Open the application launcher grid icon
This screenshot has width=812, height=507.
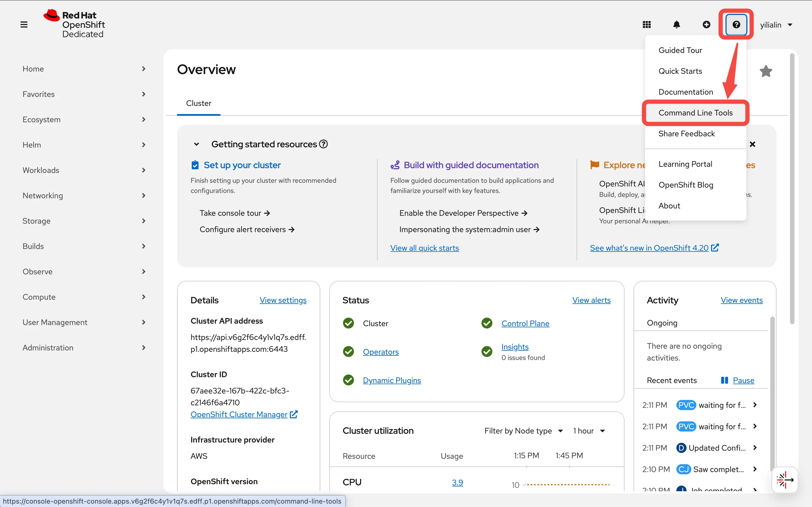tap(646, 25)
